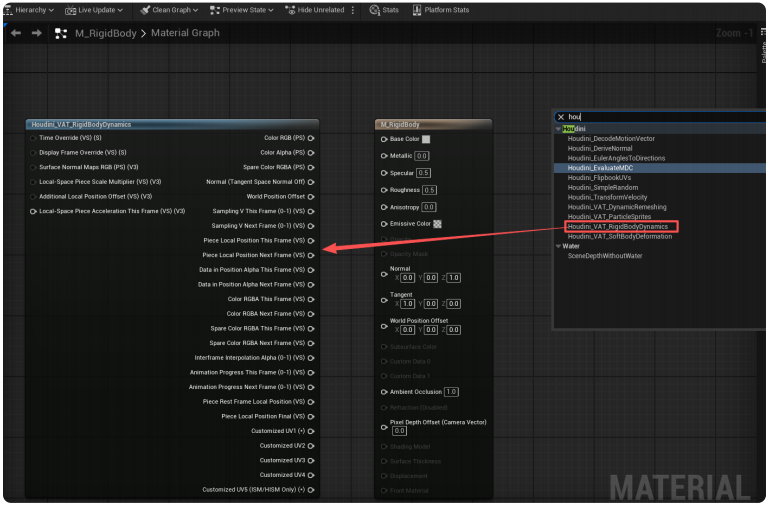Toggle the Hide Unrelated nodes button
The width and height of the screenshot is (769, 506).
tap(315, 10)
